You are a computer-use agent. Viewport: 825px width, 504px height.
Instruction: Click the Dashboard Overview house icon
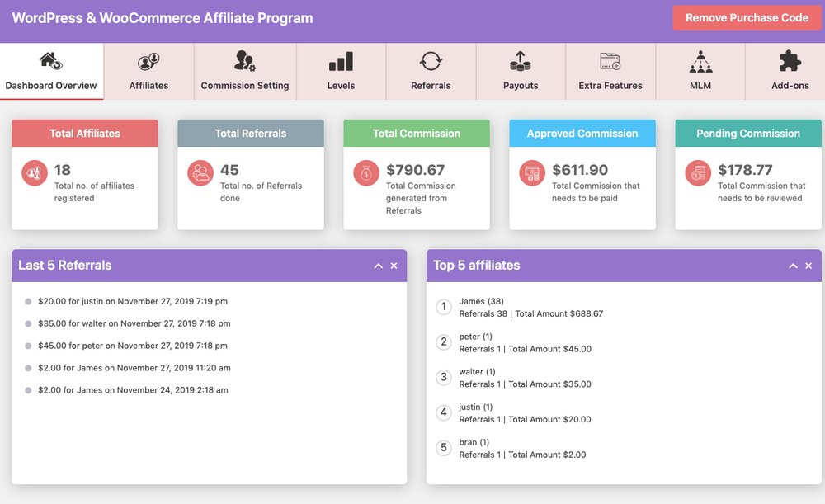(51, 61)
